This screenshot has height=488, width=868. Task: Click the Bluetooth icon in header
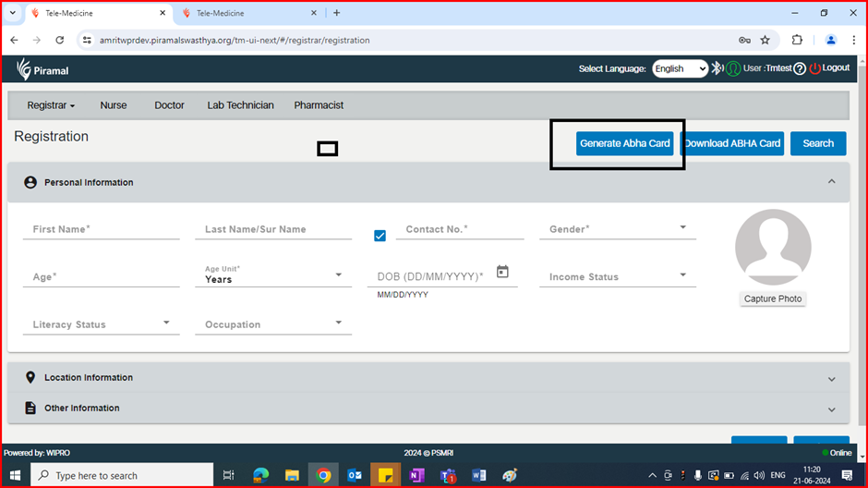click(717, 68)
